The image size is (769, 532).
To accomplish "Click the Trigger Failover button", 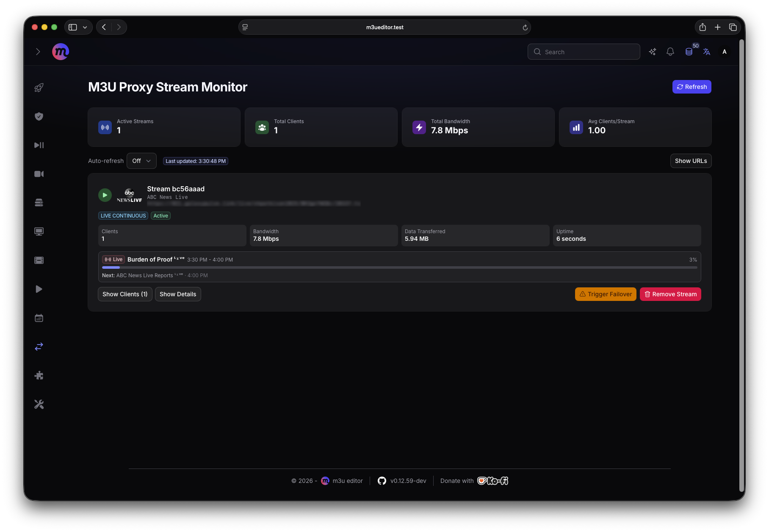I will pyautogui.click(x=606, y=294).
